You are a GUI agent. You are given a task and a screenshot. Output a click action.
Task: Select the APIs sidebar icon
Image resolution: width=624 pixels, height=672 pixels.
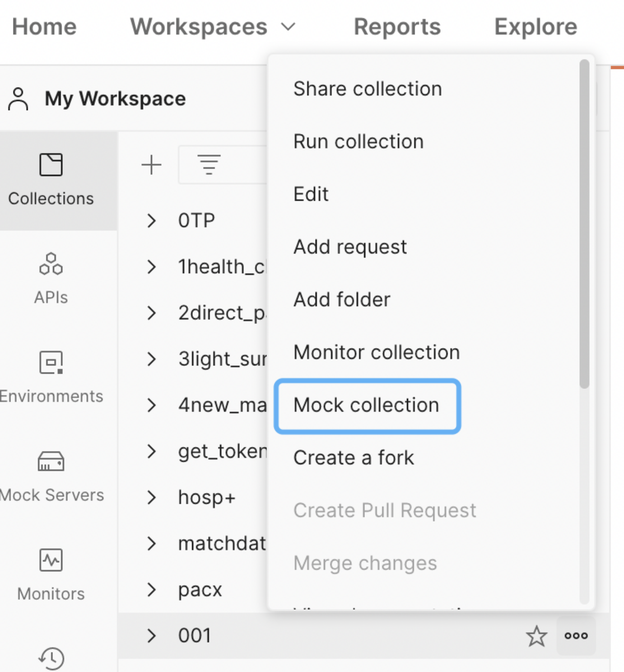(x=51, y=277)
